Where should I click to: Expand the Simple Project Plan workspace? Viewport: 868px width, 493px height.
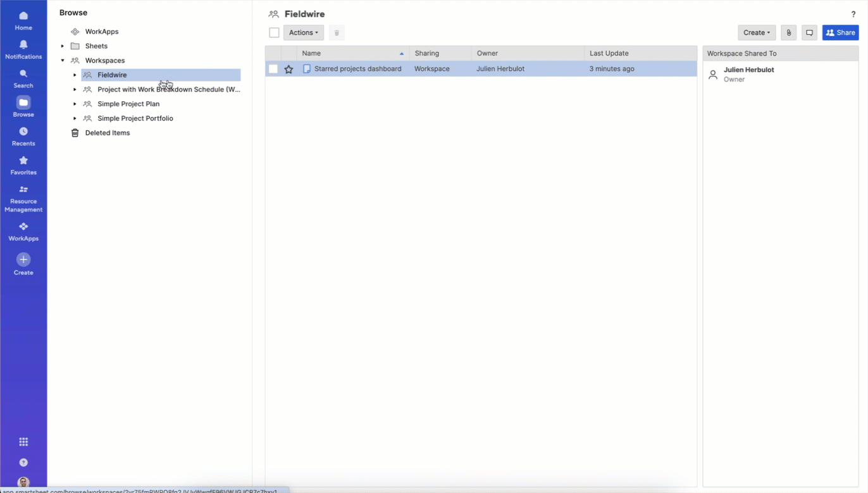(75, 104)
